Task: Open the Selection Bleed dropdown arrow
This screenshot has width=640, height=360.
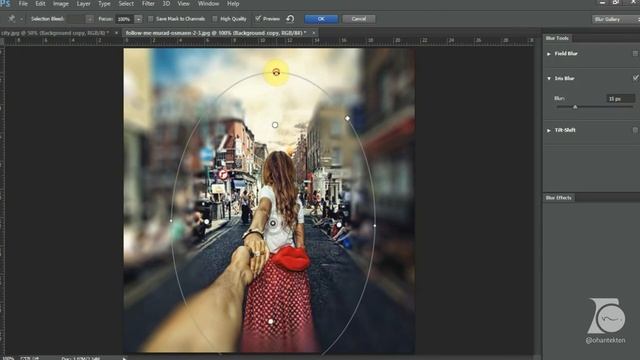Action: [x=89, y=19]
